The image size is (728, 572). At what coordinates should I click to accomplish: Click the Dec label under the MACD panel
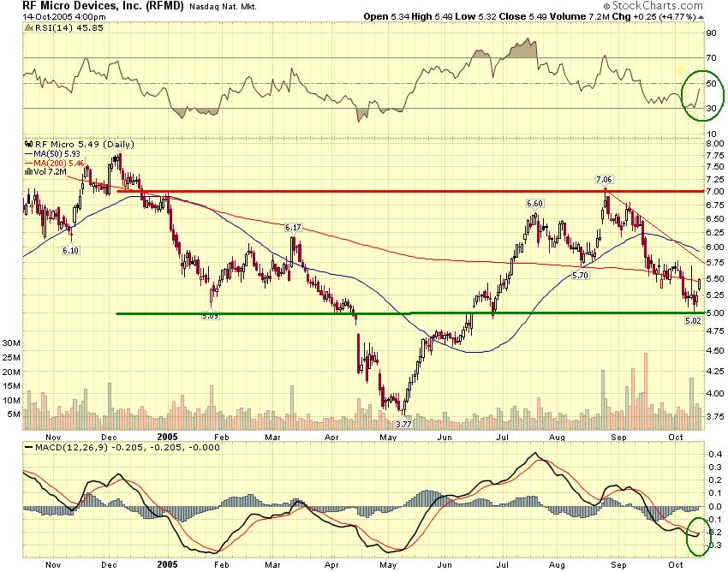coord(109,565)
